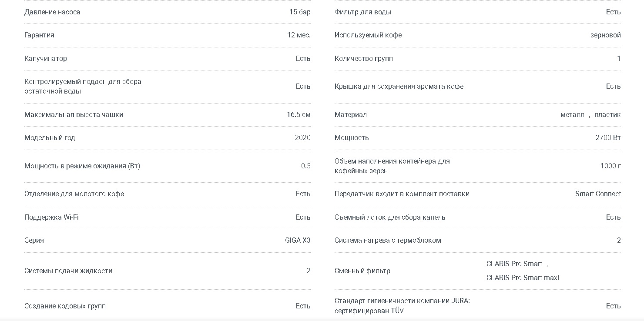Image resolution: width=644 pixels, height=321 pixels.
Task: Select the '2700 Вт' power value
Action: [x=608, y=138]
